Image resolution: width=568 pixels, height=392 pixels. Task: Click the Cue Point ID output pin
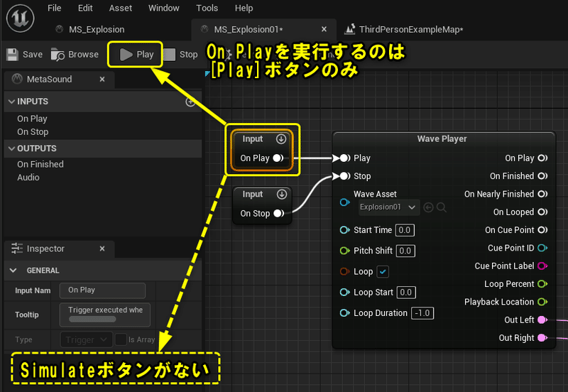542,248
